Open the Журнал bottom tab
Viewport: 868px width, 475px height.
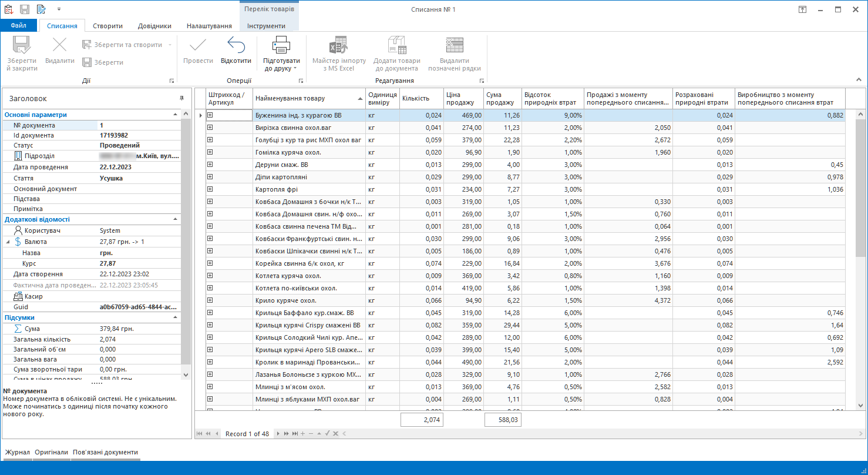coord(18,452)
